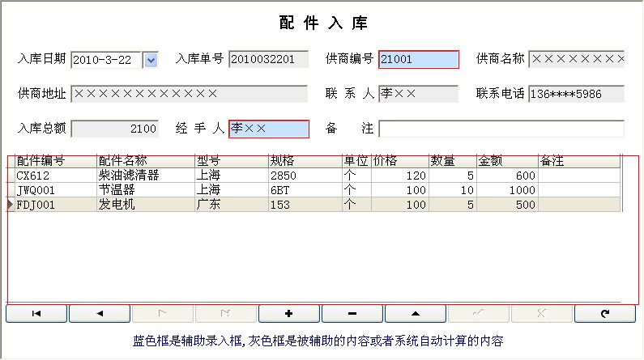Click the cancel X navigator button
644x360 pixels.
542,314
